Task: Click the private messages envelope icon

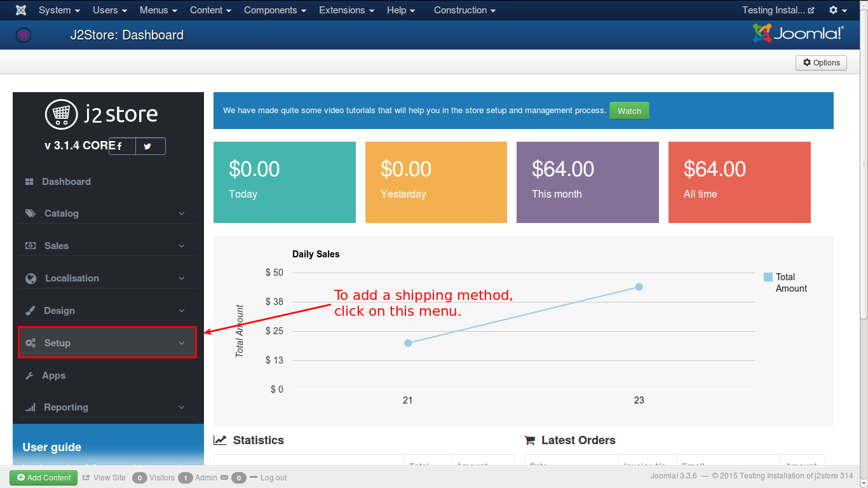Action: point(224,477)
